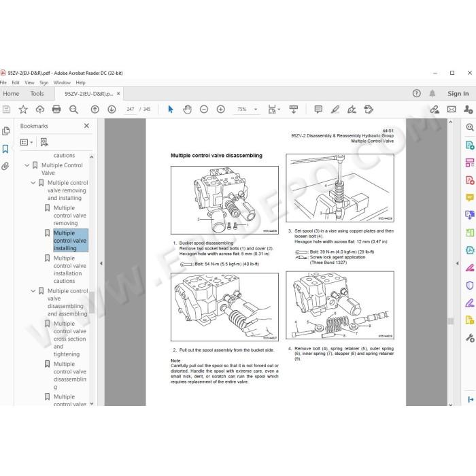The height and width of the screenshot is (476, 476).
Task: Select the Hand pan tool
Action: click(187, 109)
